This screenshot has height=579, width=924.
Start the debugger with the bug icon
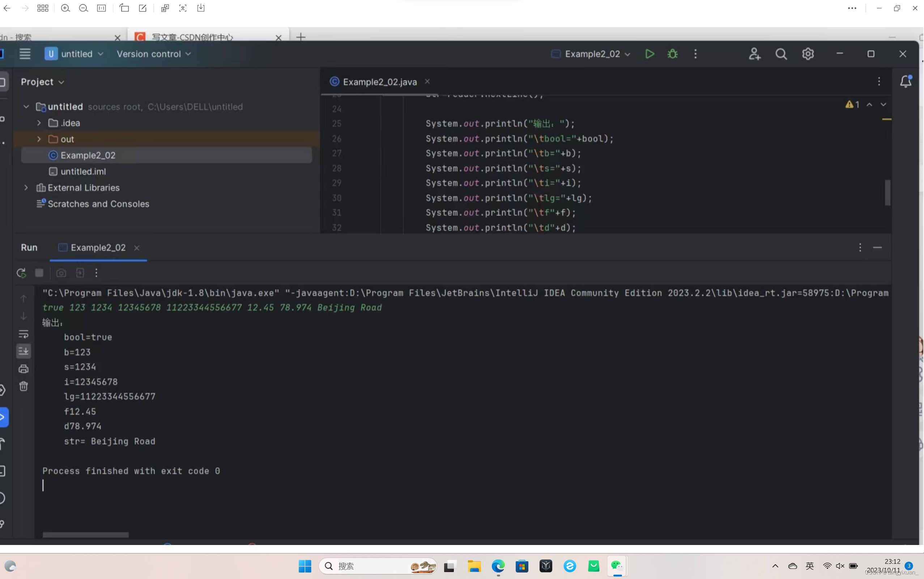tap(672, 54)
